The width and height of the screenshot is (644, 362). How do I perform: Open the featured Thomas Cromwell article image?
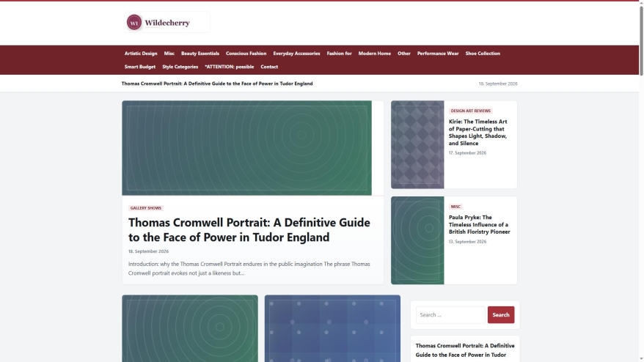click(x=246, y=148)
